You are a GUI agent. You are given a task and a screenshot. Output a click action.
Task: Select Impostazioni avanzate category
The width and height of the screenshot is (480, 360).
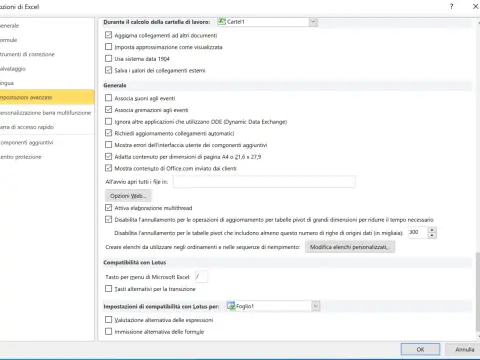click(x=47, y=97)
